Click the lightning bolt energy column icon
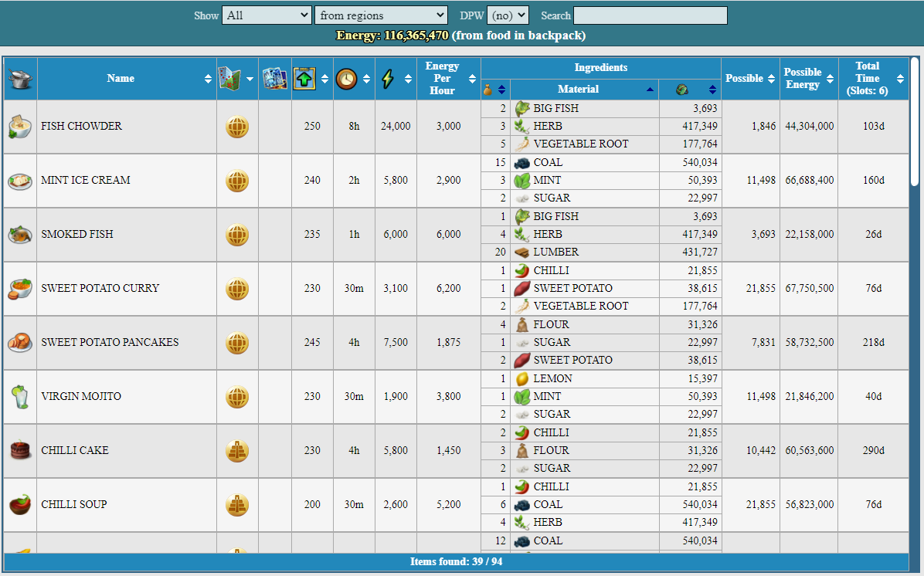924x576 pixels. [388, 78]
